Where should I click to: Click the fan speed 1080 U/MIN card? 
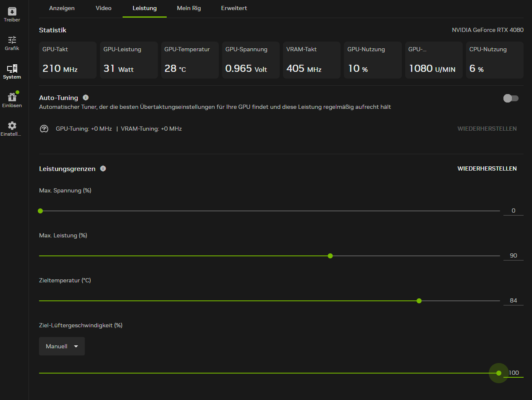pos(434,60)
